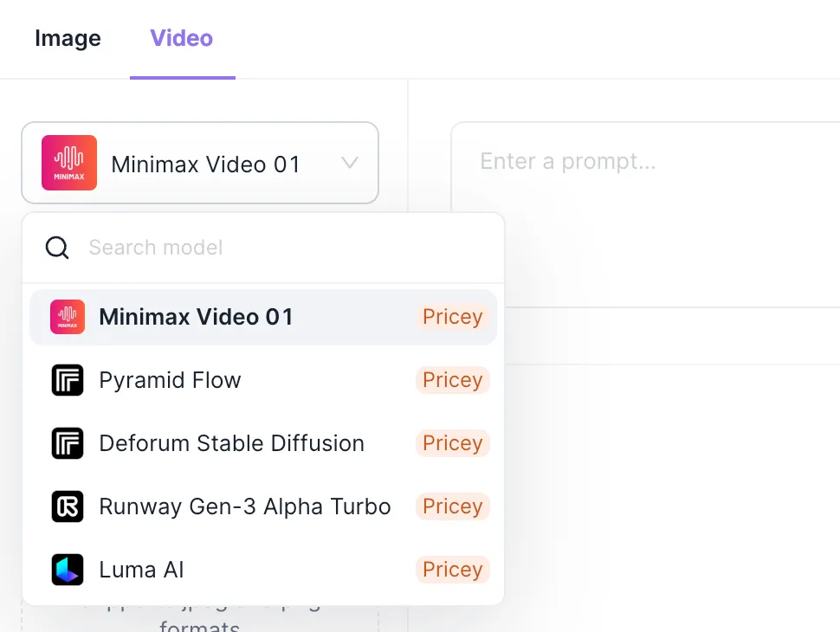Image resolution: width=840 pixels, height=632 pixels.
Task: Collapse the model selector chevron arrow
Action: click(350, 163)
